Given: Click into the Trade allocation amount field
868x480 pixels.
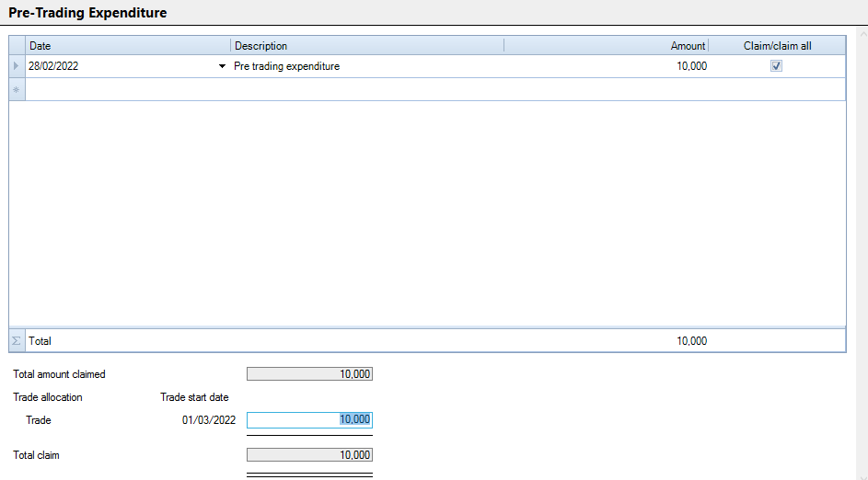Looking at the screenshot, I should click(309, 420).
